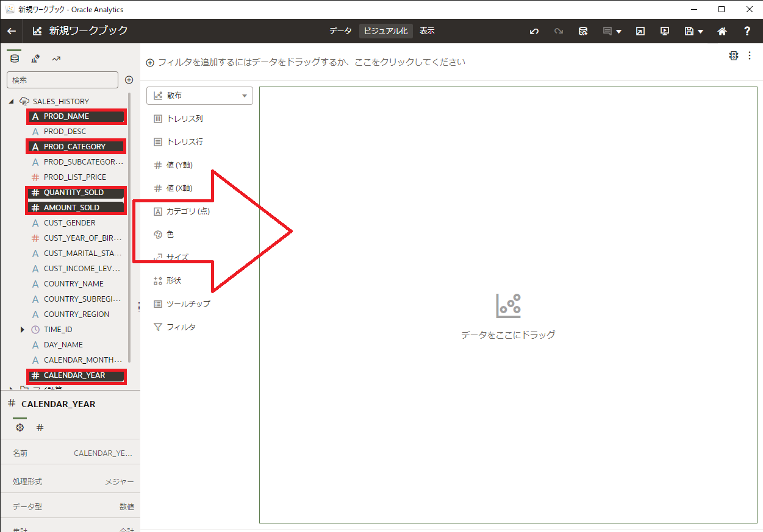This screenshot has width=763, height=532.
Task: Click the plus button beside the search box
Action: tap(129, 80)
